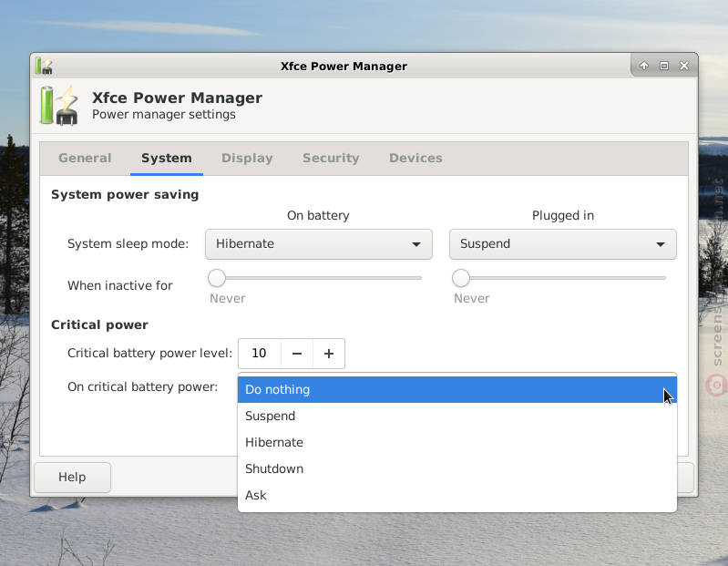Click the Critical power heading
728x566 pixels.
point(100,324)
